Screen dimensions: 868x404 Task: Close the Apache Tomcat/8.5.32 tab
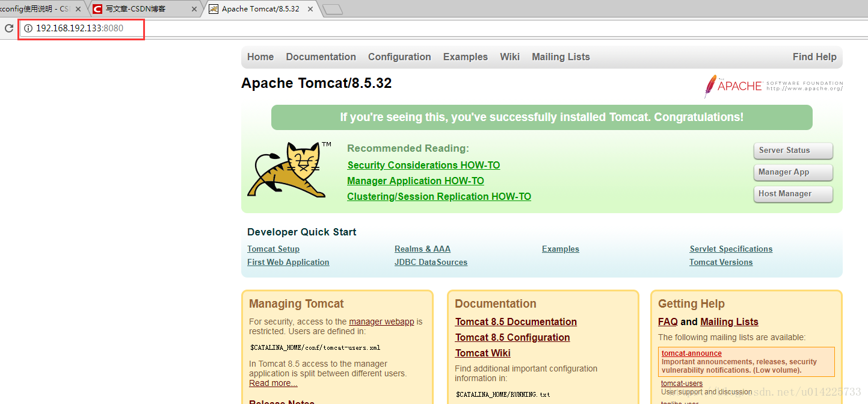pos(310,9)
